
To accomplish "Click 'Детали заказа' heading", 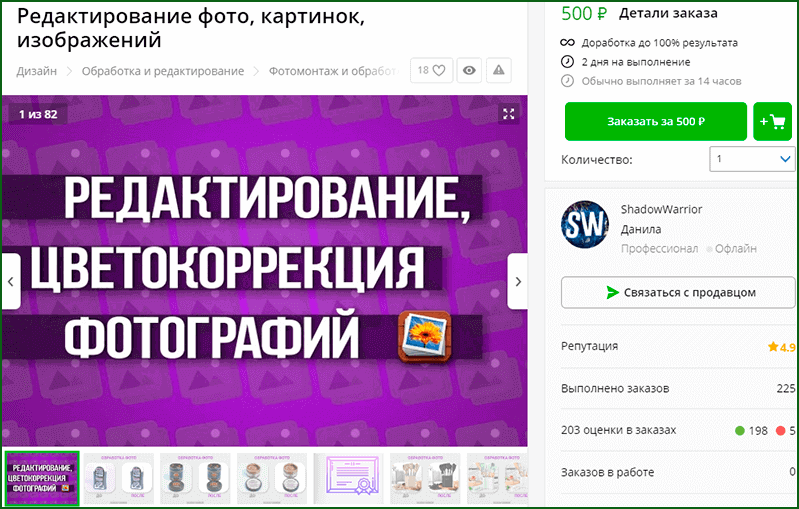I will [x=668, y=13].
